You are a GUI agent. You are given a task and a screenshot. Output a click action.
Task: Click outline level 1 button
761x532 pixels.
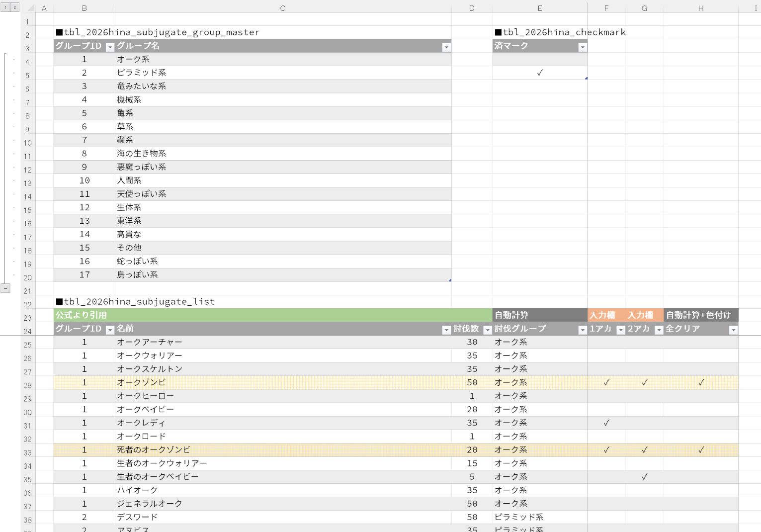6,7
